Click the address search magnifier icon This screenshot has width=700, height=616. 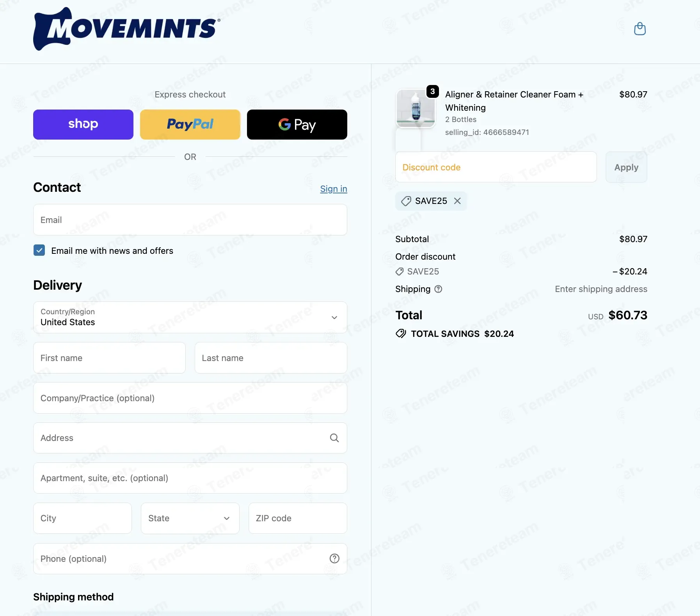[x=334, y=438]
